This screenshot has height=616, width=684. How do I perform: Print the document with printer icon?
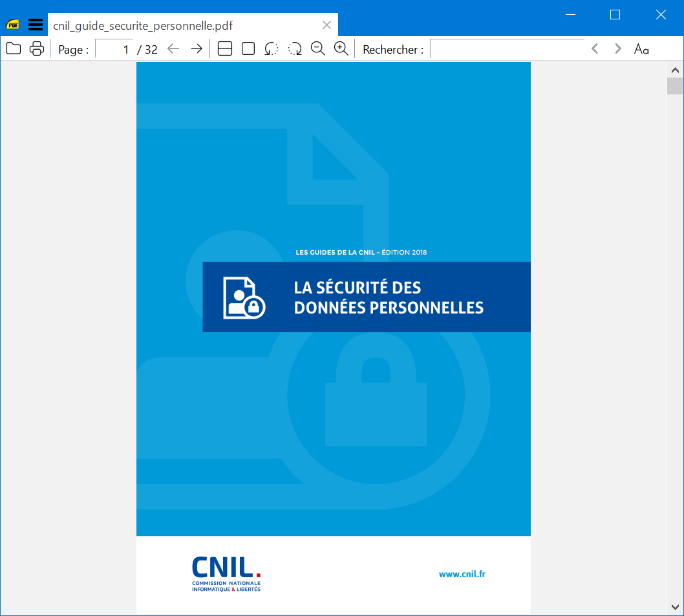[37, 48]
